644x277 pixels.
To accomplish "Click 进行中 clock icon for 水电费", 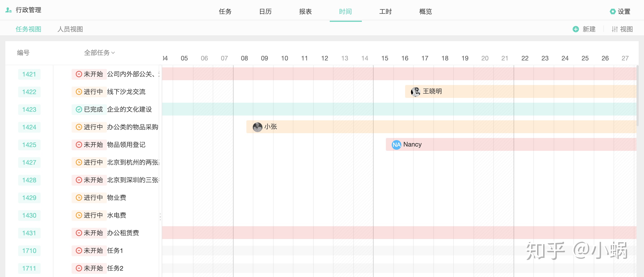I will coord(79,215).
